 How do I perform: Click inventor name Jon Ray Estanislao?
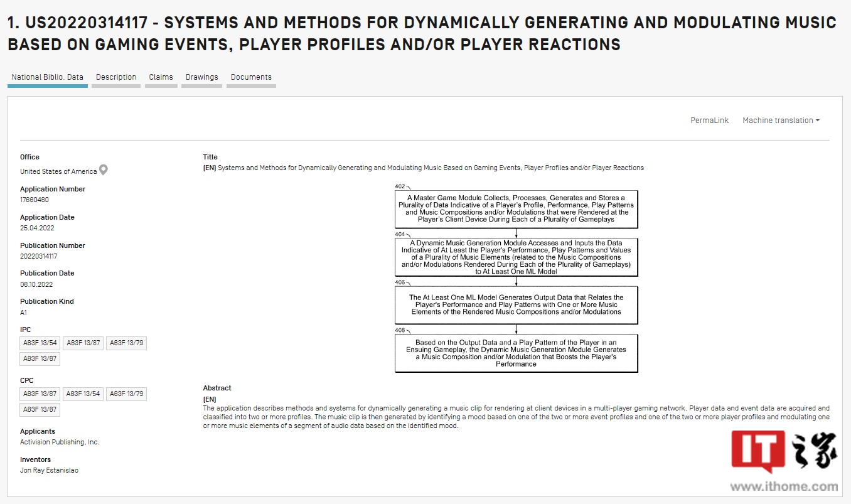point(49,471)
